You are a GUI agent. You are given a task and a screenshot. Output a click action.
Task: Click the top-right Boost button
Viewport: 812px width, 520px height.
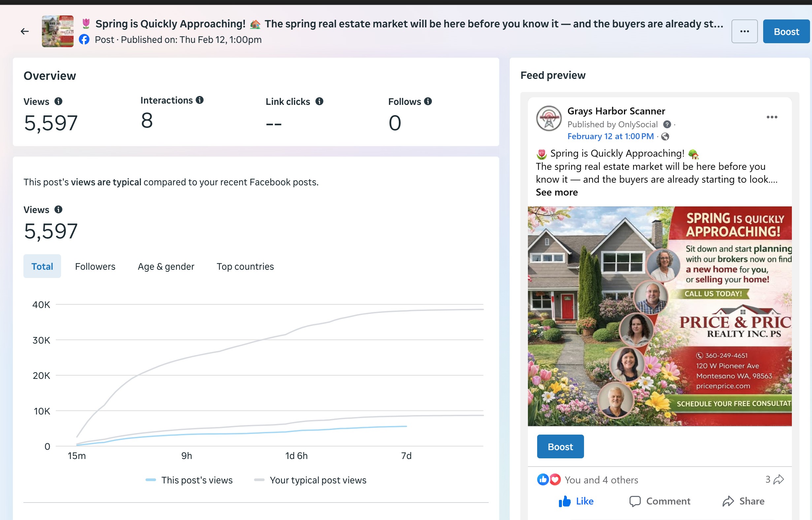tap(786, 31)
